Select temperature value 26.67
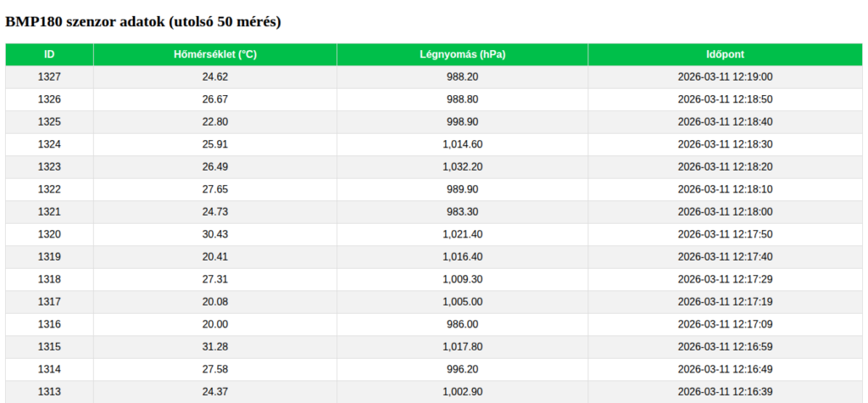This screenshot has width=868, height=403. click(x=214, y=99)
